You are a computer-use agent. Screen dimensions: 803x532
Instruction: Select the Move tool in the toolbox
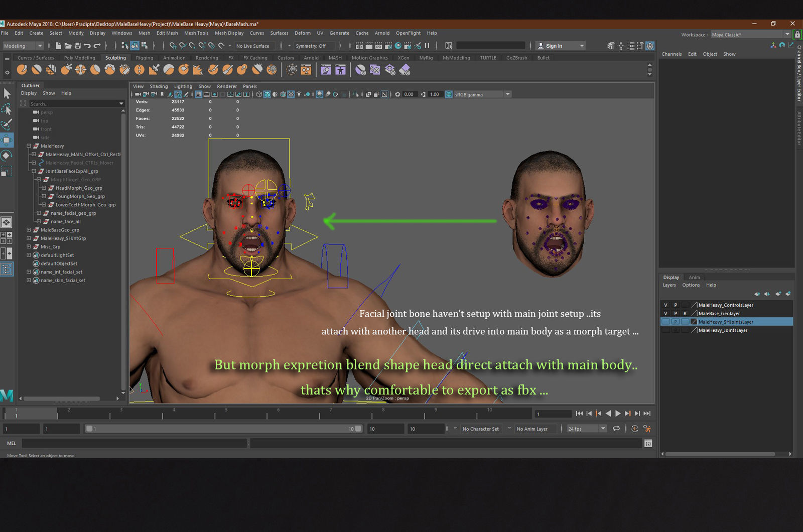click(7, 140)
